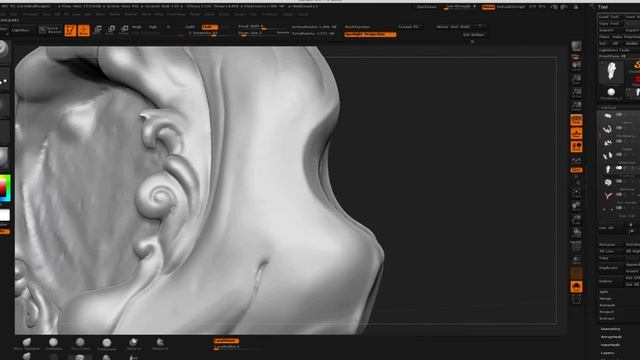This screenshot has height=360, width=640.
Task: Click the white secondary color swatch
Action: [x=4, y=215]
